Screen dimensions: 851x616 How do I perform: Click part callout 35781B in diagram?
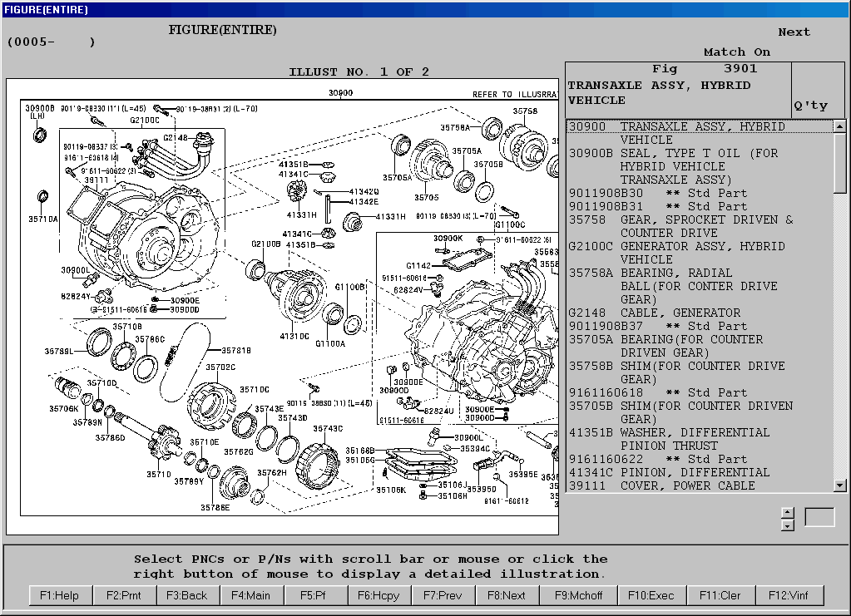(x=236, y=350)
